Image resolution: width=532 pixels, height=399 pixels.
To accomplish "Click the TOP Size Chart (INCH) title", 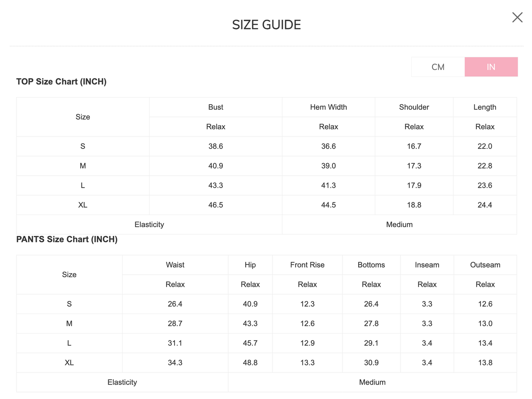I will [x=61, y=82].
